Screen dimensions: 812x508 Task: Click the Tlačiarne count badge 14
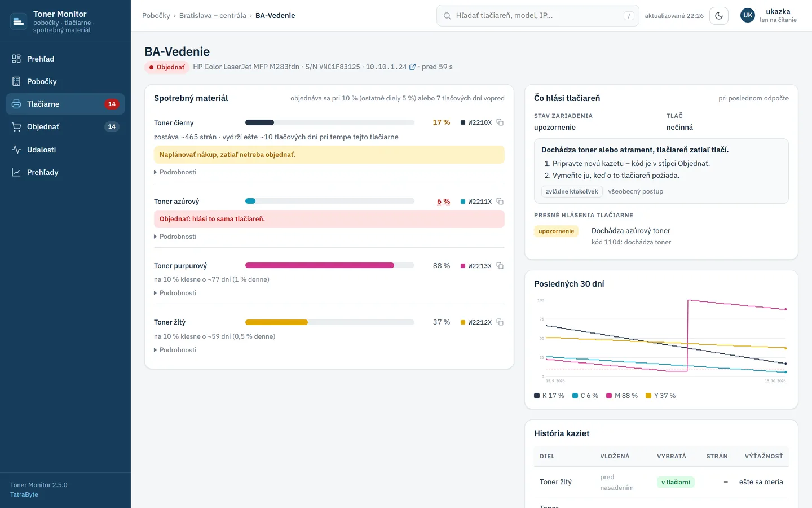[112, 104]
